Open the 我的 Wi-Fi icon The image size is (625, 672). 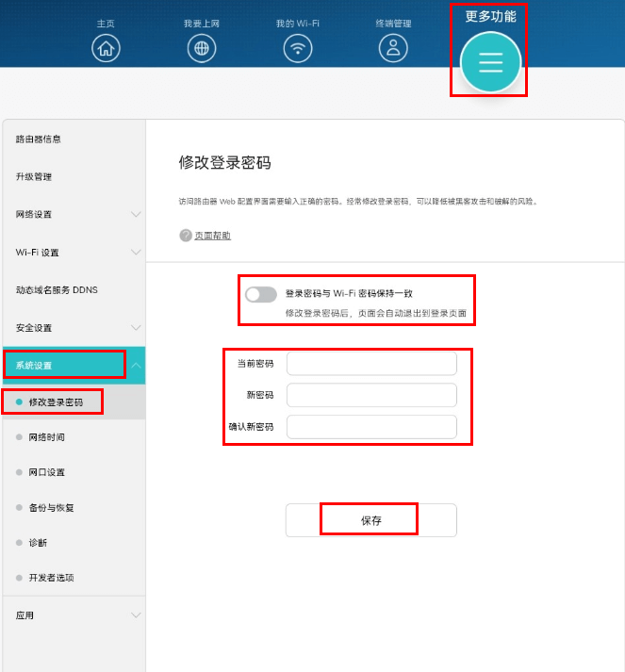coord(298,48)
